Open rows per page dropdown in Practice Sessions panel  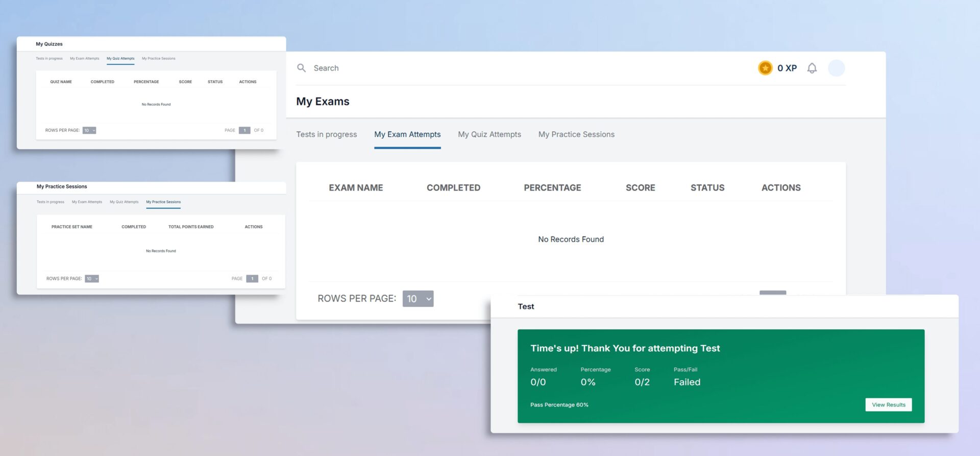click(x=92, y=279)
